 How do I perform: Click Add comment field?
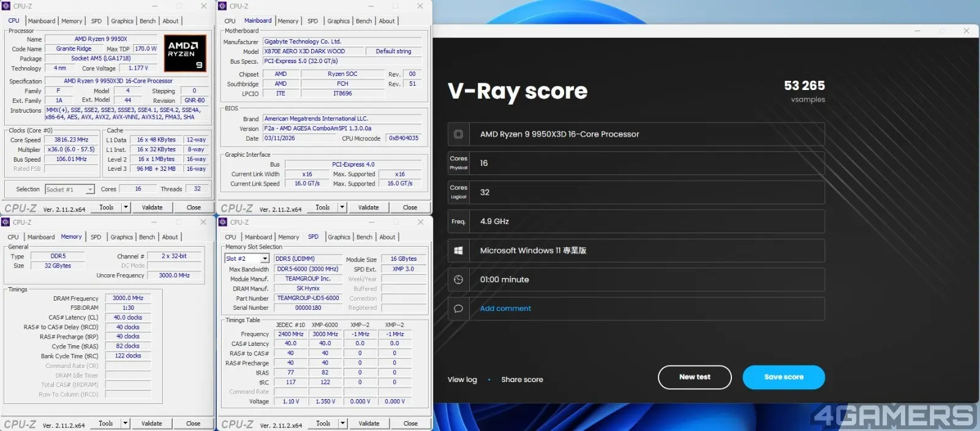pos(647,309)
